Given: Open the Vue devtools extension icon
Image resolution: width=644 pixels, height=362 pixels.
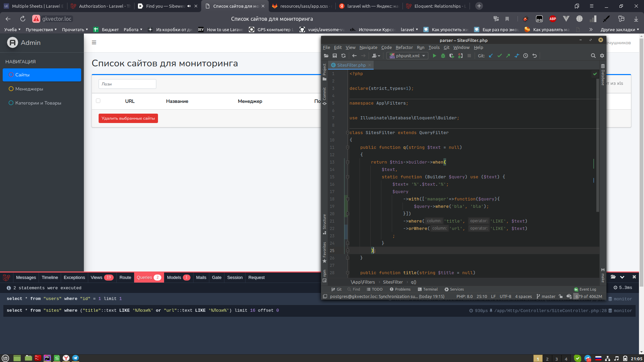Looking at the screenshot, I should click(566, 19).
